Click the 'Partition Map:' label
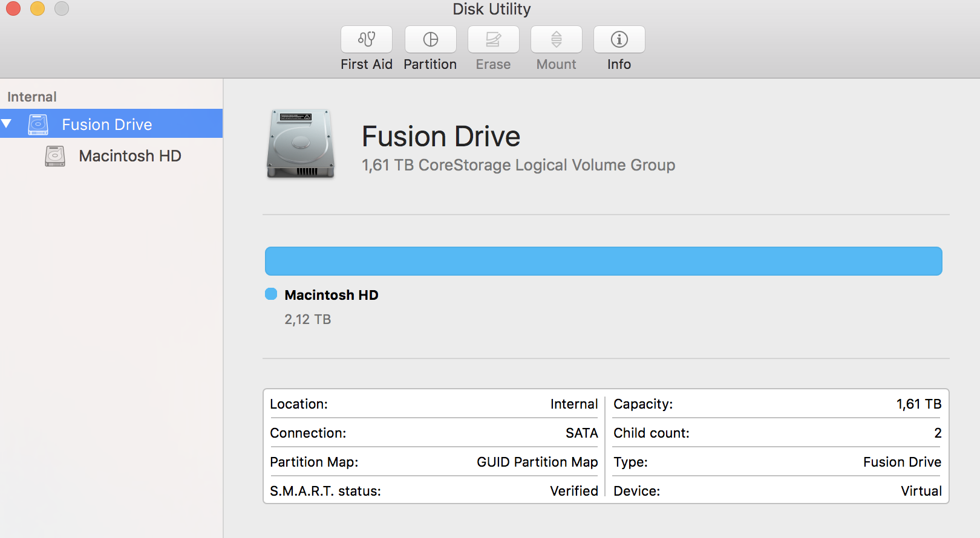 [314, 462]
